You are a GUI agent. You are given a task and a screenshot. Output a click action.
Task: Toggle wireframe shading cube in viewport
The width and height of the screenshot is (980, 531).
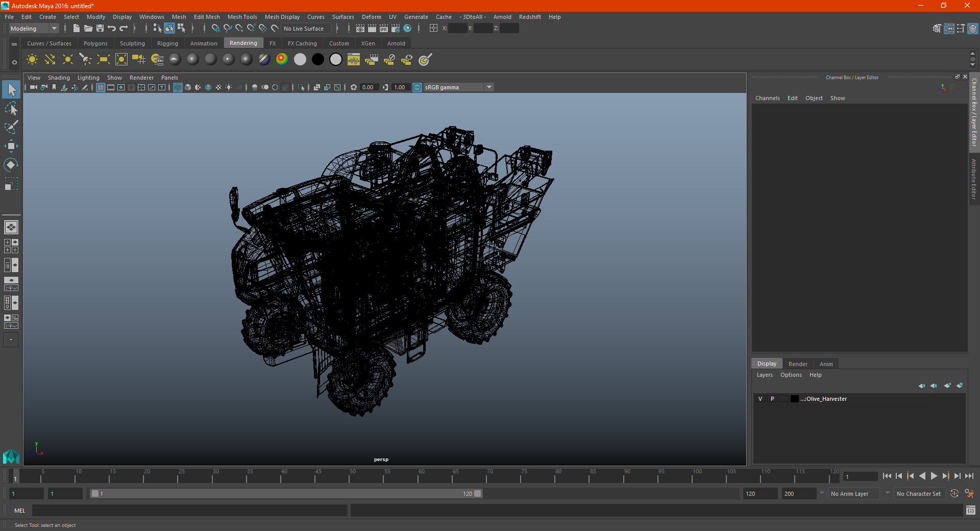tap(178, 87)
